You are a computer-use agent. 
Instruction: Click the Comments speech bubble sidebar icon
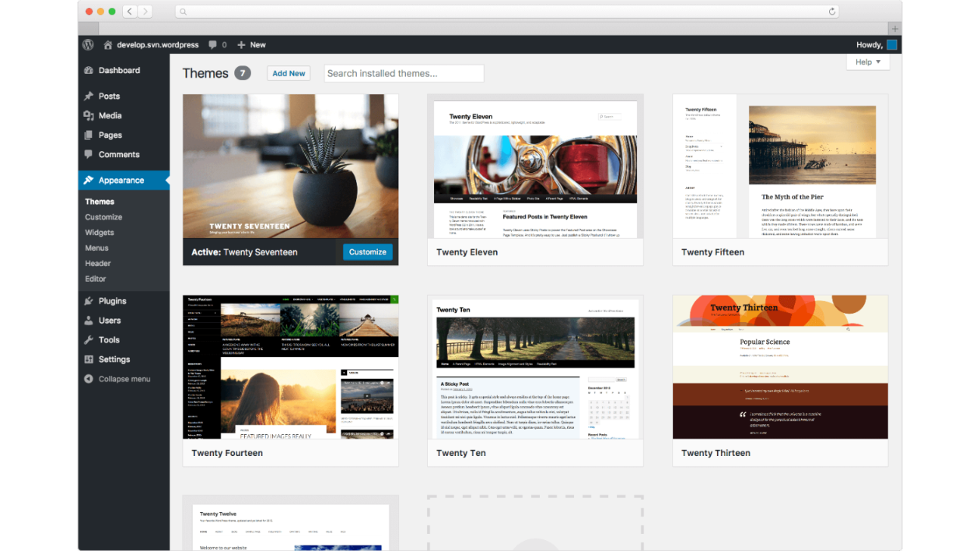coord(89,155)
